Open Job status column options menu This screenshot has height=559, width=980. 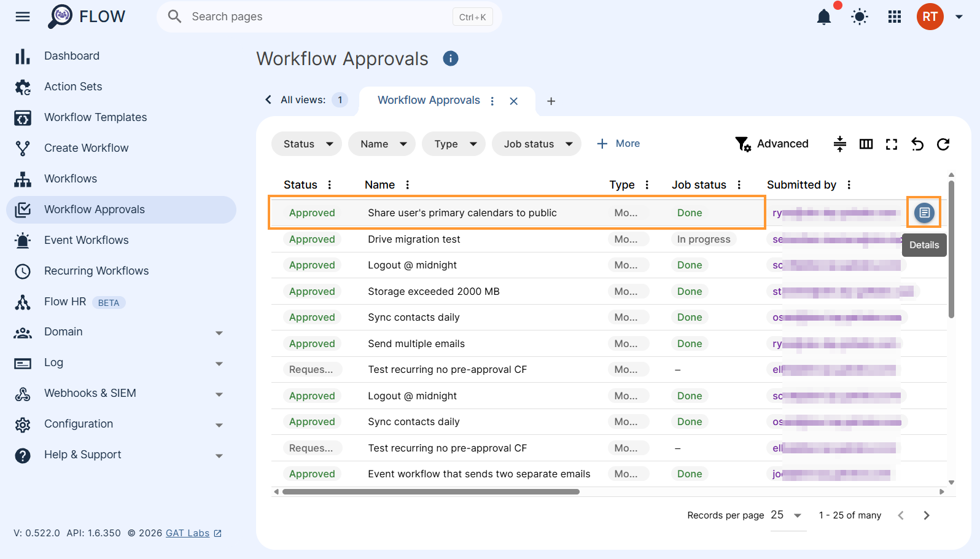pos(739,185)
